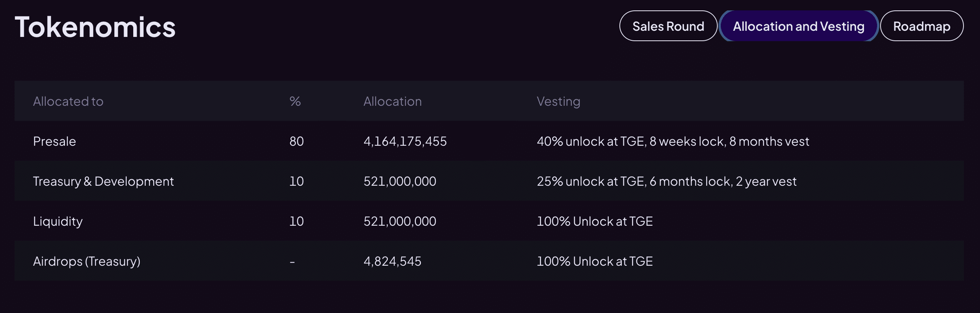Click the Presale percentage value 80
Viewport: 980px width, 313px height.
coord(296,142)
